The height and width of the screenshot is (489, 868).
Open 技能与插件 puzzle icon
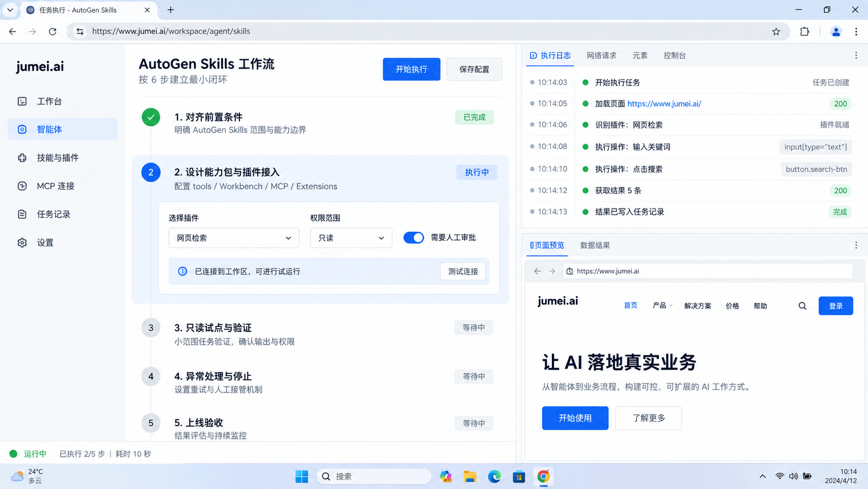[22, 158]
